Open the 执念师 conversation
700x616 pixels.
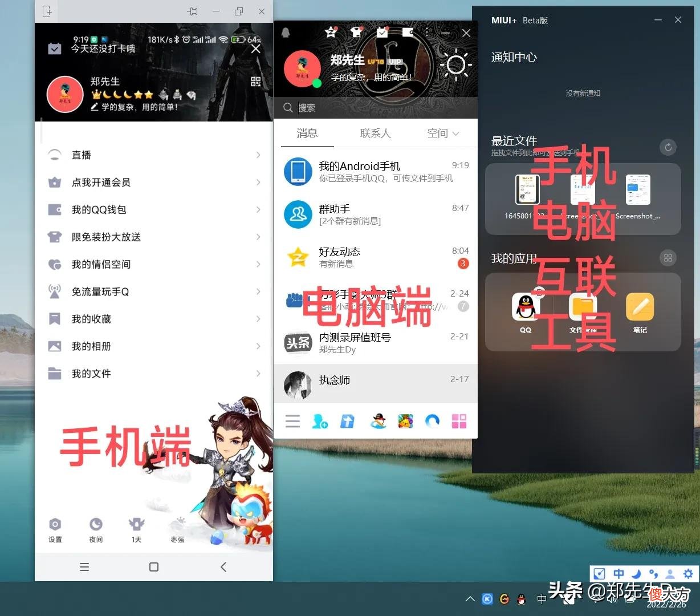[376, 384]
